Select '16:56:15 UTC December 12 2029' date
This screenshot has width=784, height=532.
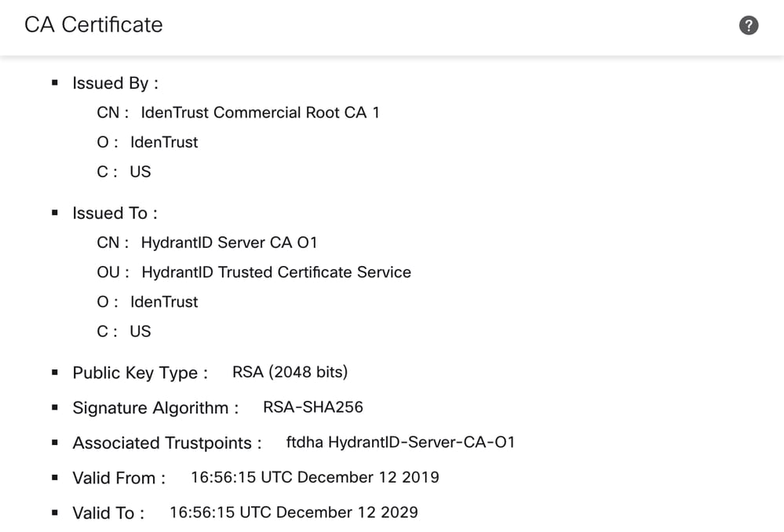coord(294,512)
